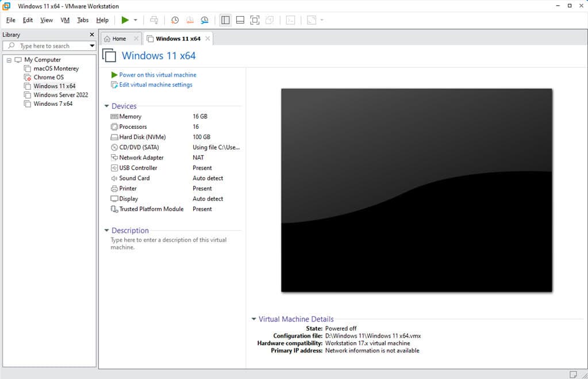Viewport: 588px width, 379px height.
Task: Click the configuration file path text
Action: (x=373, y=336)
